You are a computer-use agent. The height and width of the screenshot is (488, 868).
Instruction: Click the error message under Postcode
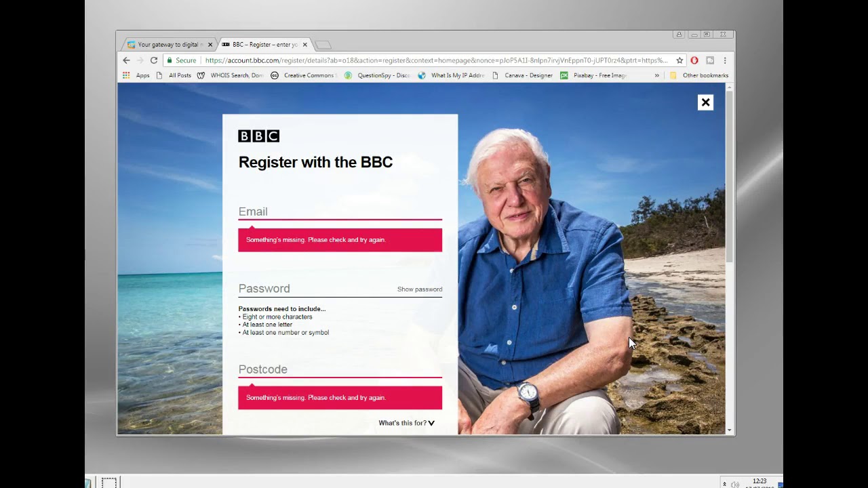pos(340,398)
